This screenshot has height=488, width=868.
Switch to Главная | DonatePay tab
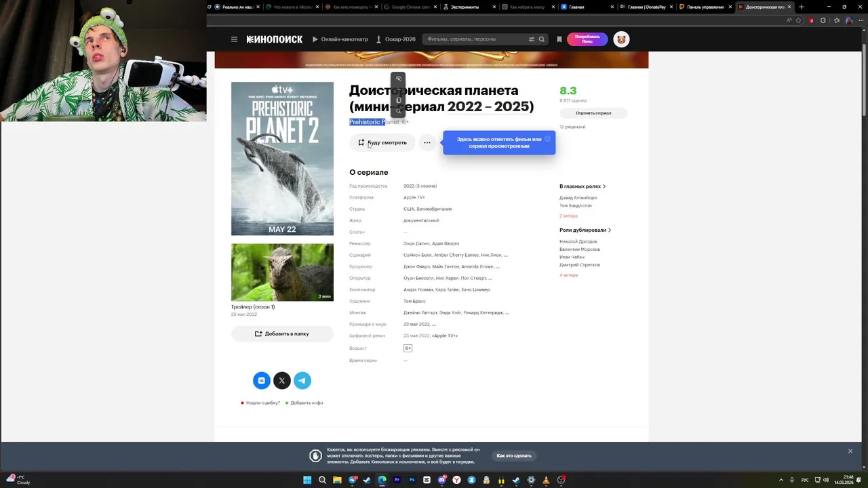[x=646, y=7]
